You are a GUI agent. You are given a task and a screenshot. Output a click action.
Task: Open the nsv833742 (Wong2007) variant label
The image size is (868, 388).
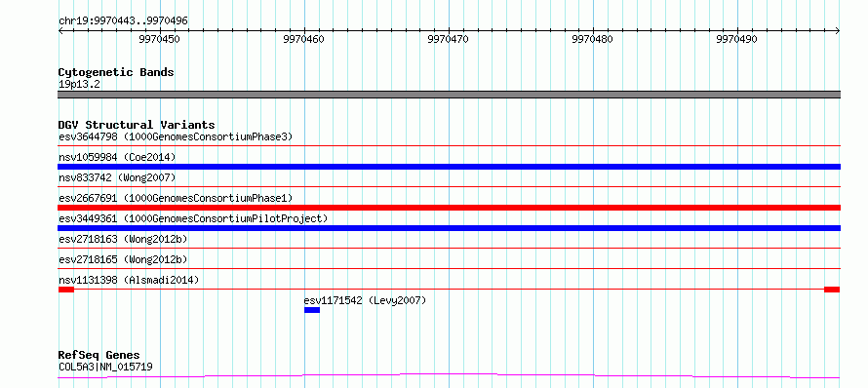tap(117, 177)
